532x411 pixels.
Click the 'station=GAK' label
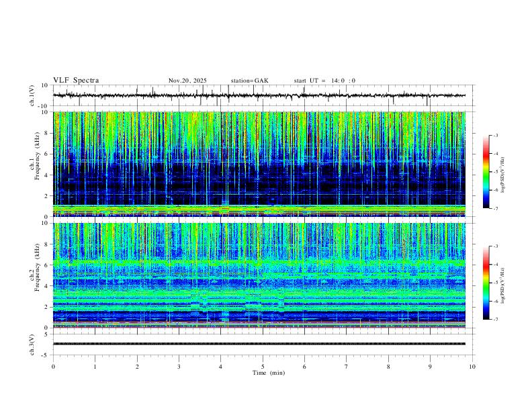250,81
